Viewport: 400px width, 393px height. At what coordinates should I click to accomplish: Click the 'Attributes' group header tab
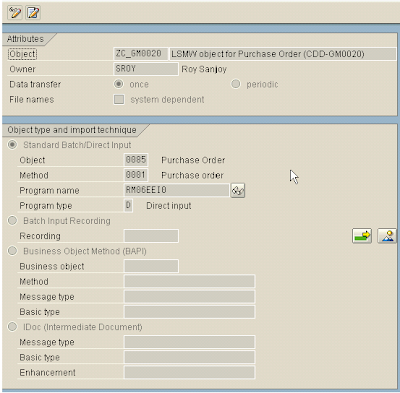[x=25, y=39]
